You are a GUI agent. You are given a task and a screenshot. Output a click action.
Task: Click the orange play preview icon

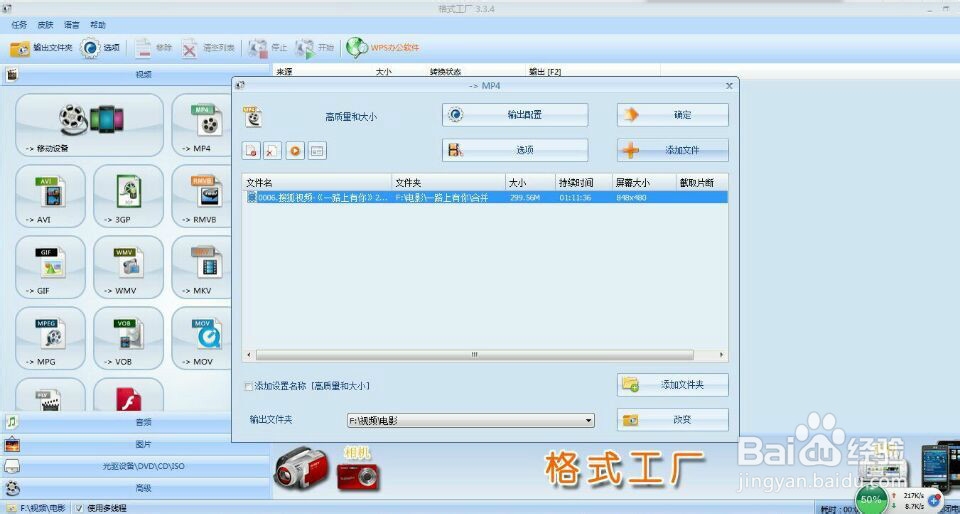[x=294, y=151]
